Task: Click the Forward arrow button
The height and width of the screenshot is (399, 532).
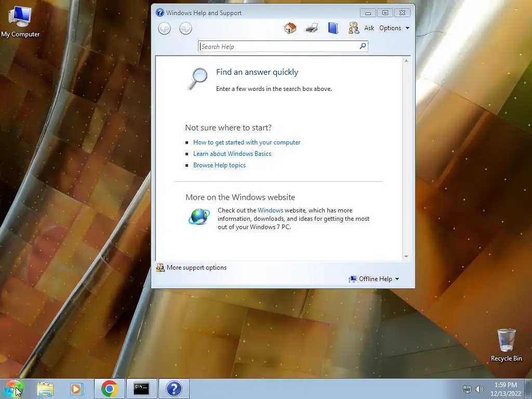Action: [185, 28]
